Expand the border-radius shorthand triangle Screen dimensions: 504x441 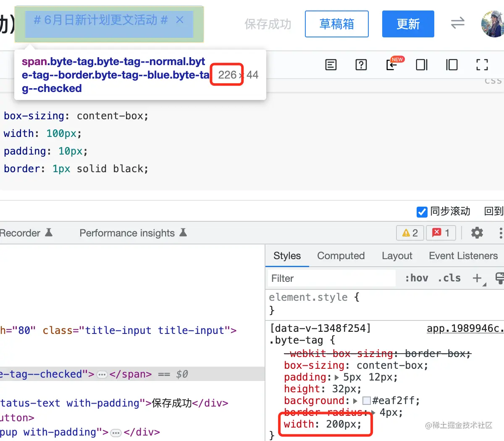coord(373,413)
